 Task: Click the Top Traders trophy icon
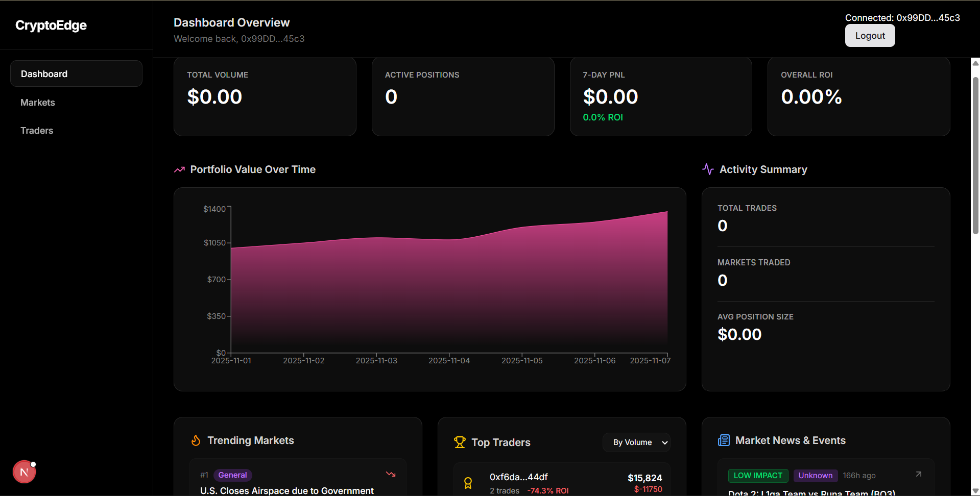460,442
